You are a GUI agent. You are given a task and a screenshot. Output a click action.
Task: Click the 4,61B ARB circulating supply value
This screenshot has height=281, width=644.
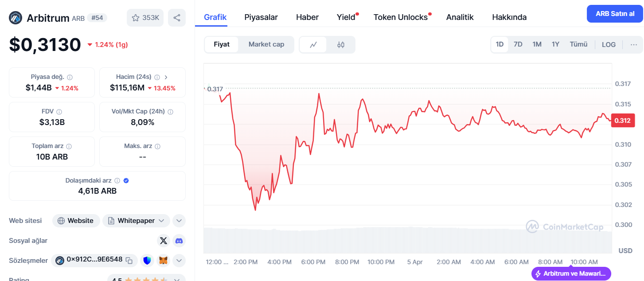(98, 191)
